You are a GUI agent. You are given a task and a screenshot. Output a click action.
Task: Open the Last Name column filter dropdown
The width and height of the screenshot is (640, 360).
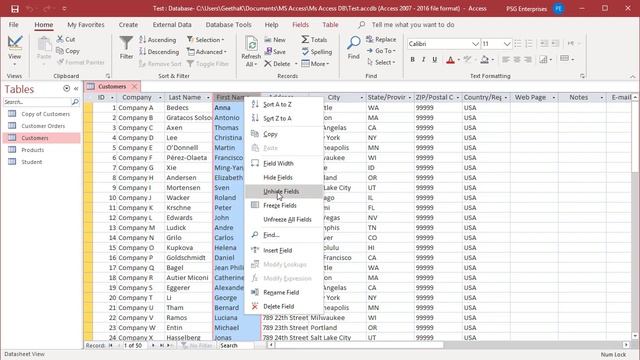click(208, 98)
